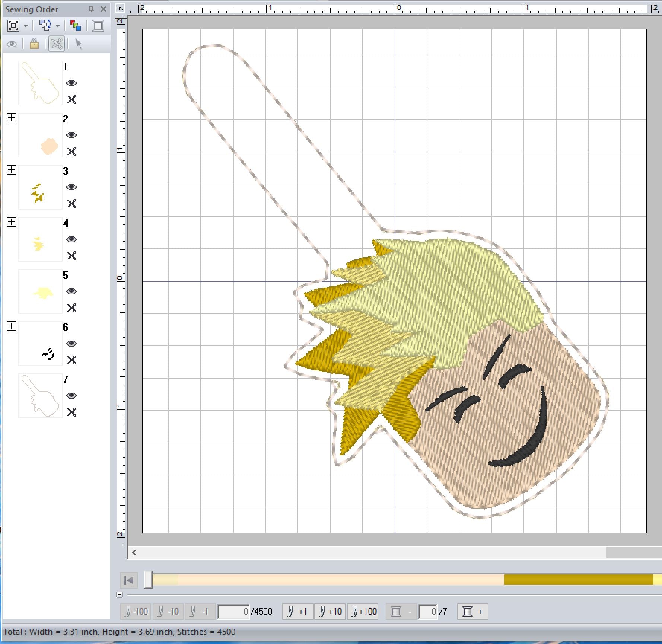662x644 pixels.
Task: Toggle thread trim scissors for item 1
Action: point(71,99)
